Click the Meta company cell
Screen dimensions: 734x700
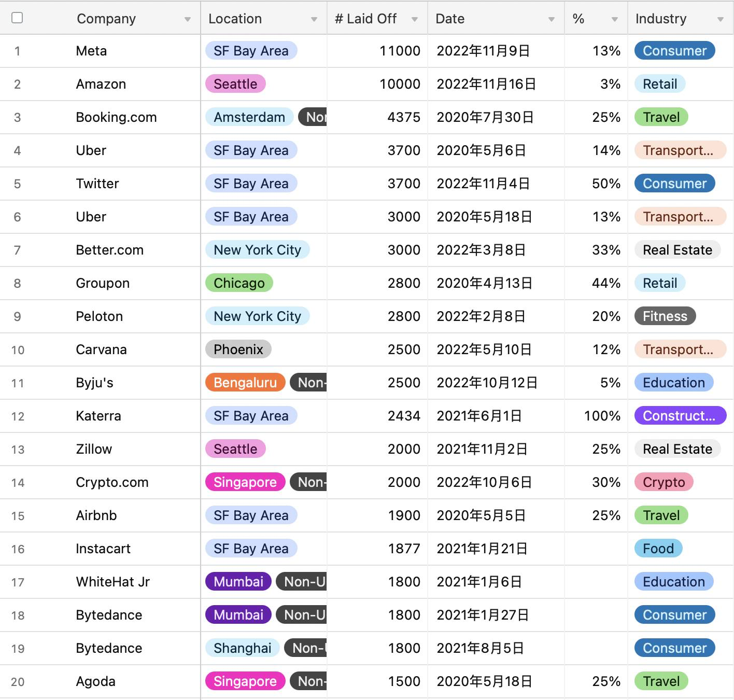click(x=91, y=51)
